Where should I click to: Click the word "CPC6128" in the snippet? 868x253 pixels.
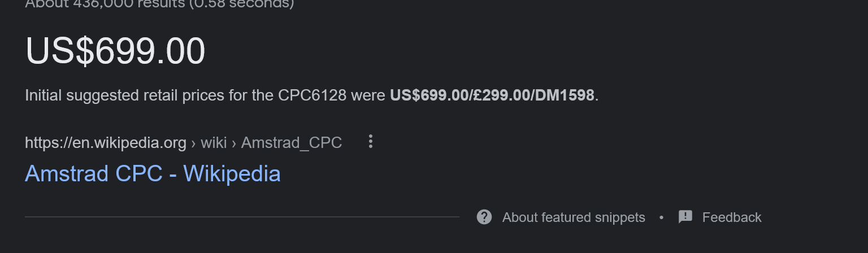[312, 95]
